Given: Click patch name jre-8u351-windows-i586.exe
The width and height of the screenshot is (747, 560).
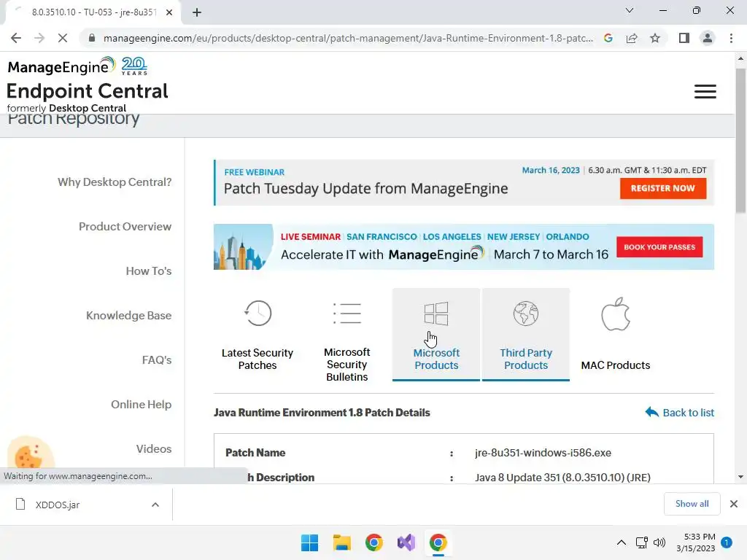Looking at the screenshot, I should click(543, 452).
